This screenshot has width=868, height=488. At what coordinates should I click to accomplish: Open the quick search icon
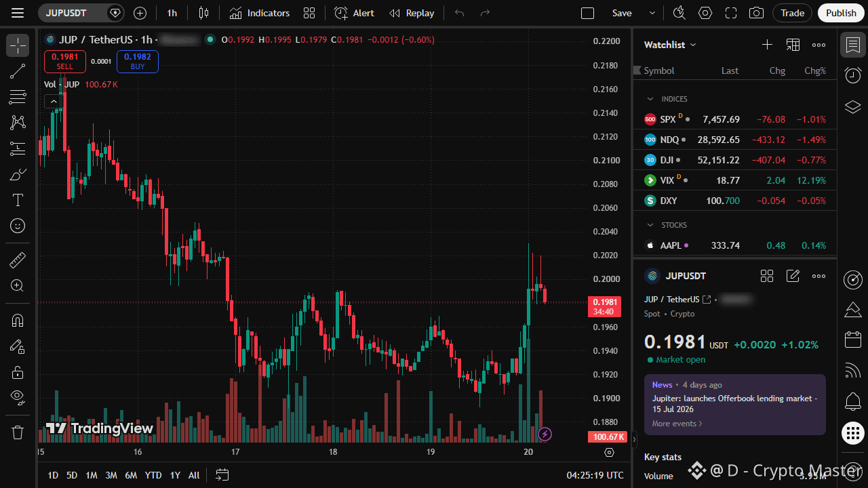(x=679, y=13)
